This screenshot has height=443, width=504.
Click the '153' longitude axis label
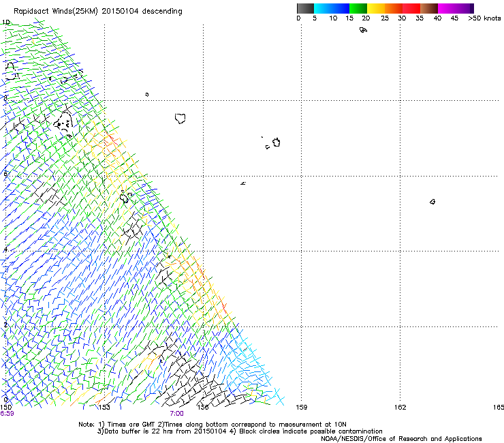104,408
